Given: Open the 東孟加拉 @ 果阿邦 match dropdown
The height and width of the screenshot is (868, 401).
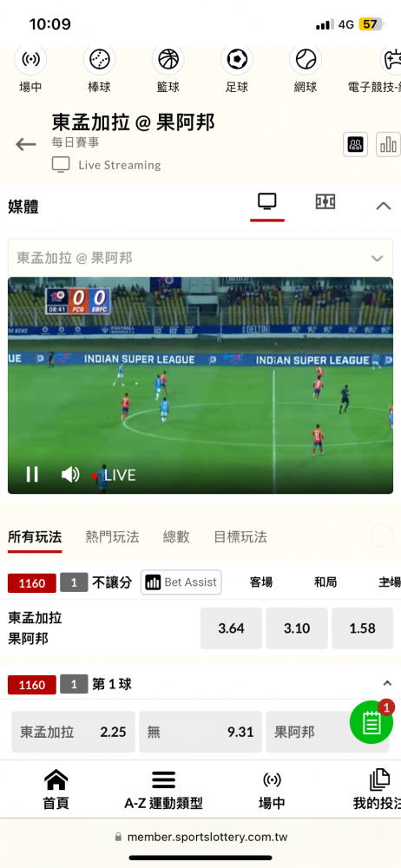Looking at the screenshot, I should tap(200, 258).
